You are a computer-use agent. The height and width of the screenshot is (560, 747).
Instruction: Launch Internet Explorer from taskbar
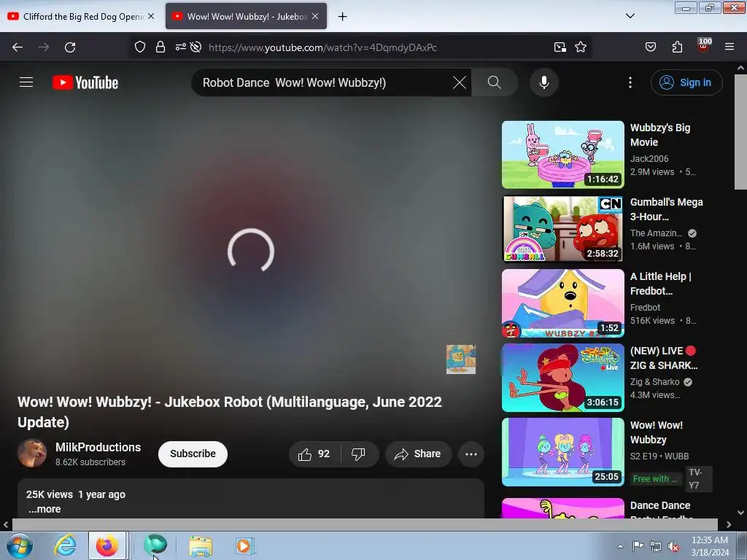coord(65,545)
